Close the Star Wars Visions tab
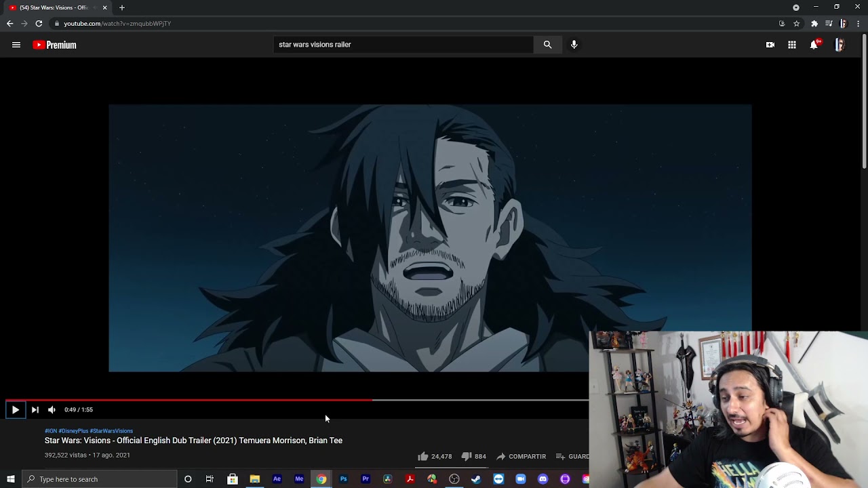This screenshot has width=868, height=488. (104, 7)
